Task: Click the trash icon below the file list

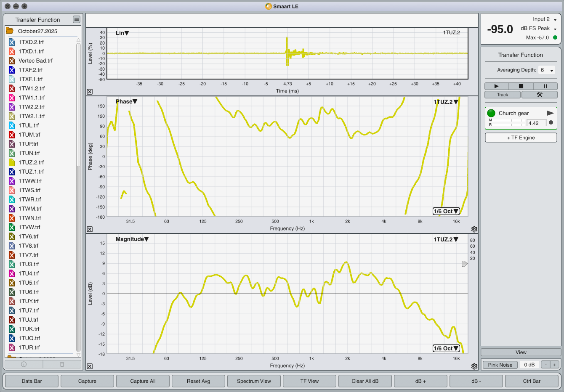Action: (x=62, y=364)
